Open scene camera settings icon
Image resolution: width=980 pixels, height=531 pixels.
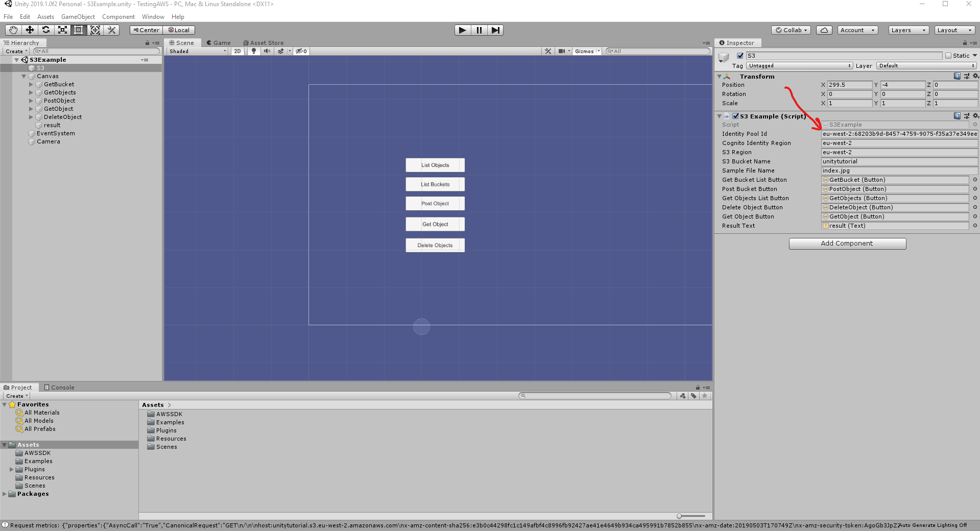(x=562, y=51)
